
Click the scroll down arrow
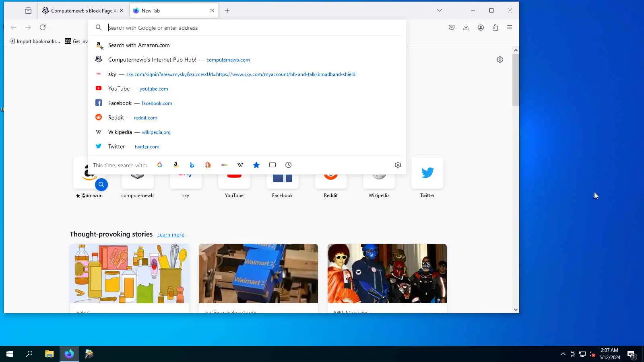click(516, 310)
